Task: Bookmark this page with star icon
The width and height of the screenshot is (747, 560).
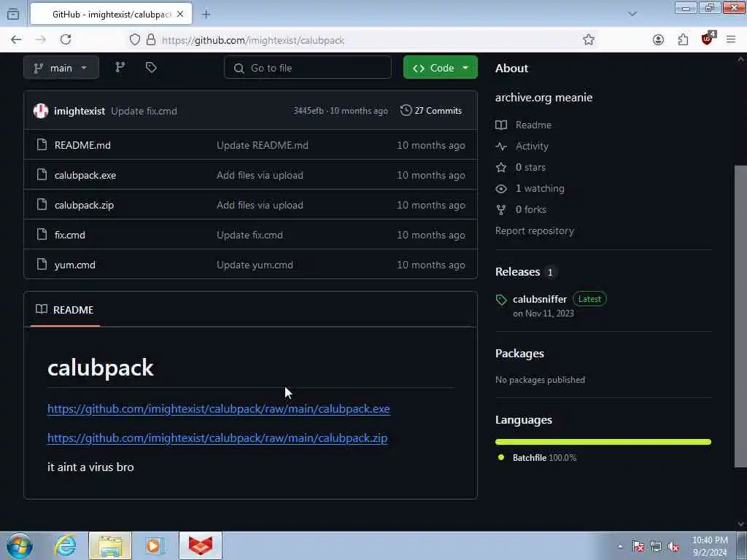Action: [589, 40]
